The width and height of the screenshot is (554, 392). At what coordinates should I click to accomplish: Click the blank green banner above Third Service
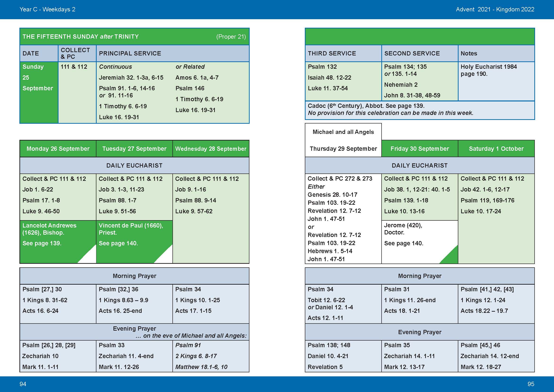(x=420, y=37)
